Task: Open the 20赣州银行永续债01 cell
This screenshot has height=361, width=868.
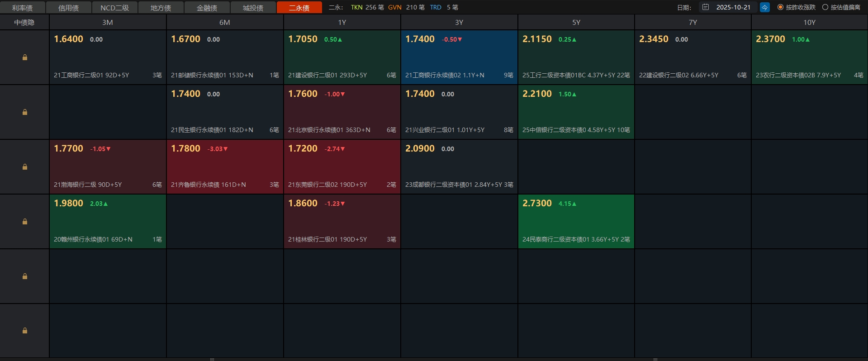Action: (108, 221)
